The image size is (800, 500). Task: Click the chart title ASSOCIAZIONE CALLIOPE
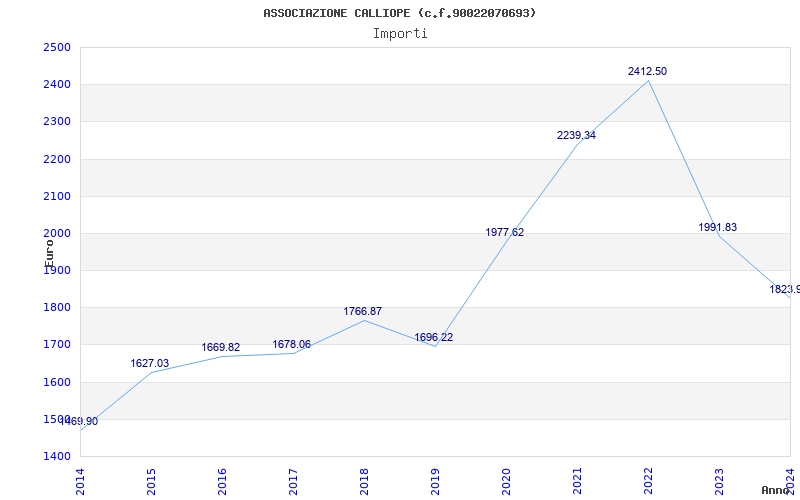399,13
